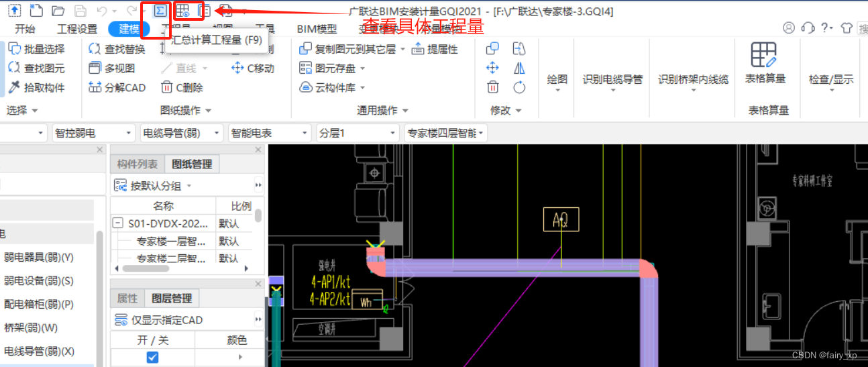Screen dimensions: 868x367
Task: Expand the 按默认分组 dropdown
Action: click(x=188, y=186)
